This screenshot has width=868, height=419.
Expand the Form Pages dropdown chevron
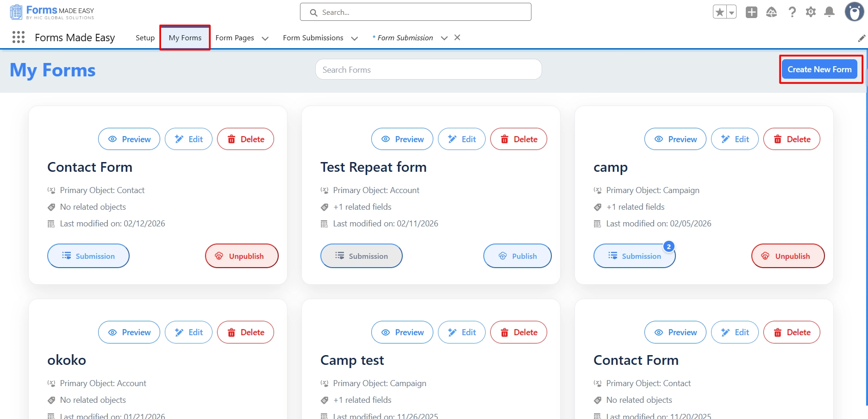pos(265,38)
